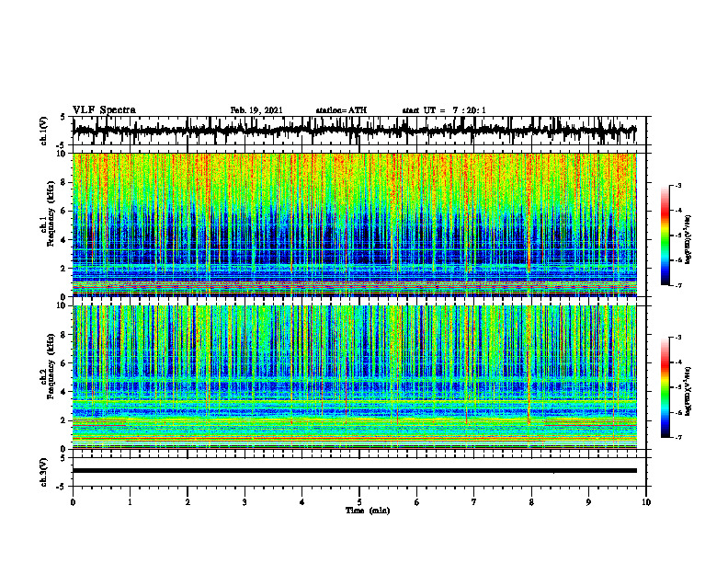Click the "start UT = 7:20:1" label
Viewport: 728px width, 563px height.
[444, 110]
